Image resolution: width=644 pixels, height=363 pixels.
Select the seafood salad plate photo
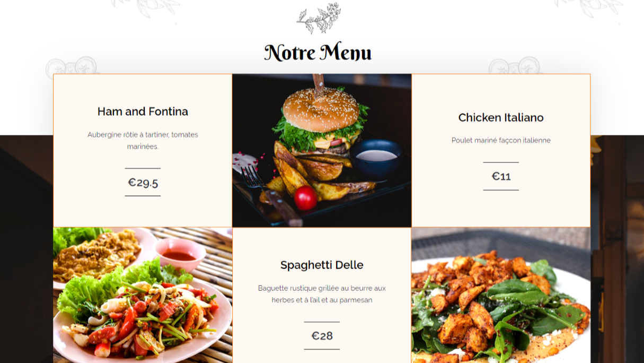point(143,295)
